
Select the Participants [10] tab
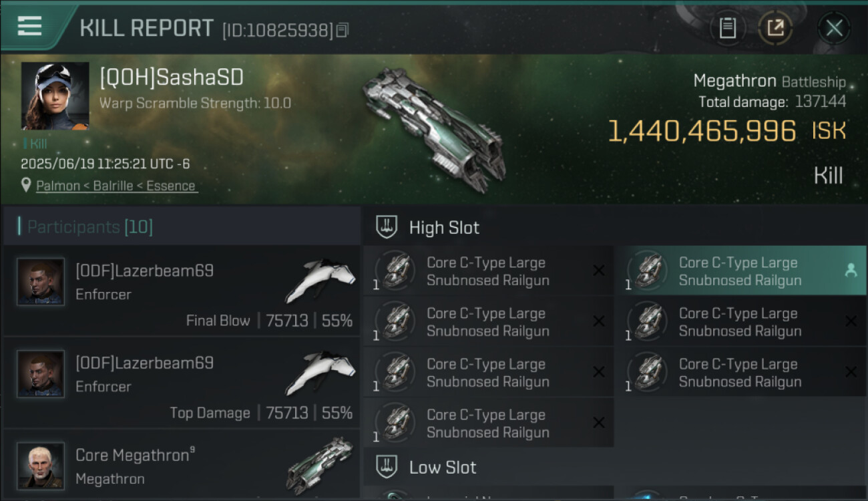pos(182,226)
